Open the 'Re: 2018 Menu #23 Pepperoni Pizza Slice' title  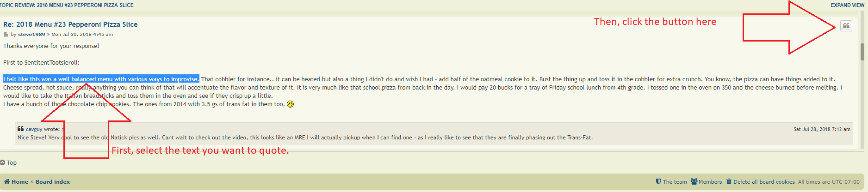(70, 24)
